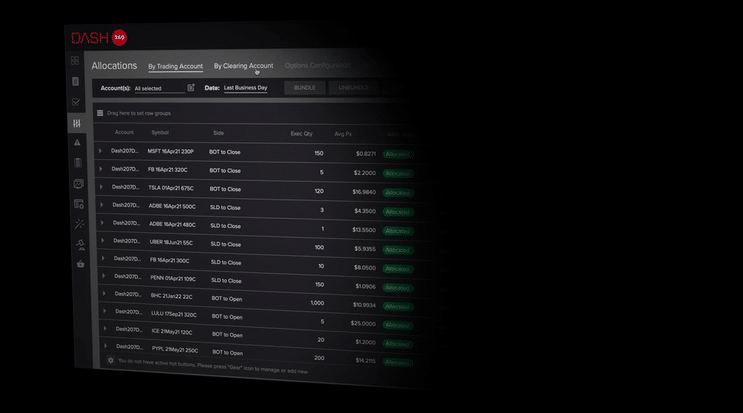Click the checkmark box sidebar icon
This screenshot has width=743, height=413.
pos(75,102)
